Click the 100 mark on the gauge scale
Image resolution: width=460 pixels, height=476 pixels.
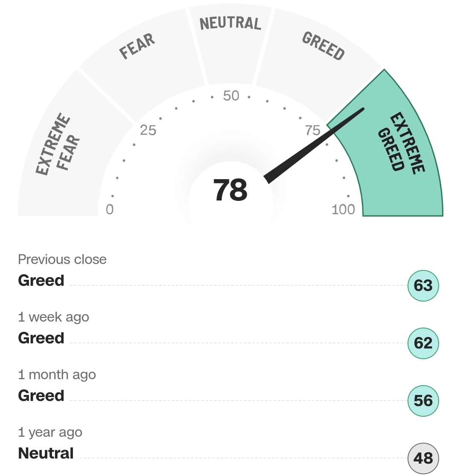343,210
